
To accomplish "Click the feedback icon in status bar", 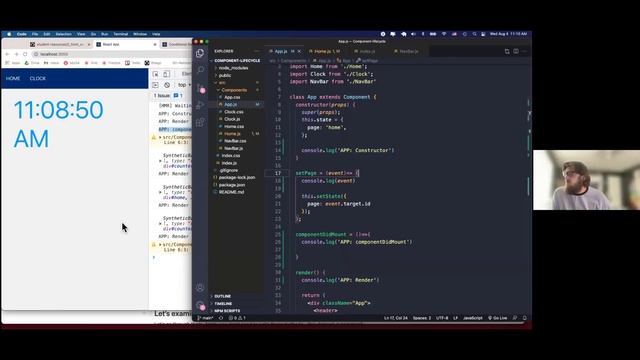I will (x=515, y=318).
